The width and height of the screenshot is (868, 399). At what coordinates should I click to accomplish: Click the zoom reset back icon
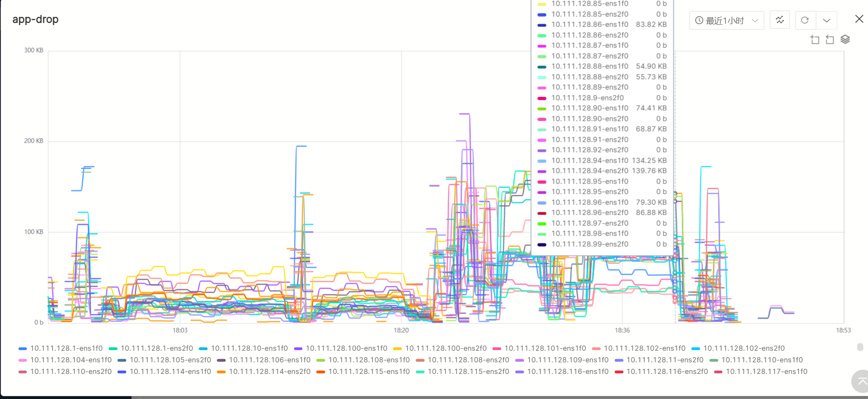pyautogui.click(x=830, y=39)
